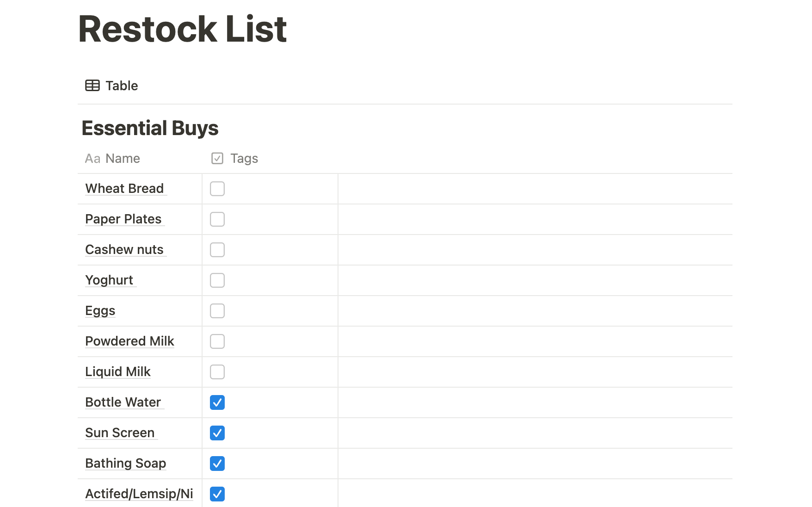This screenshot has width=812, height=507.
Task: Click the Aa icon in the Name header
Action: 92,159
